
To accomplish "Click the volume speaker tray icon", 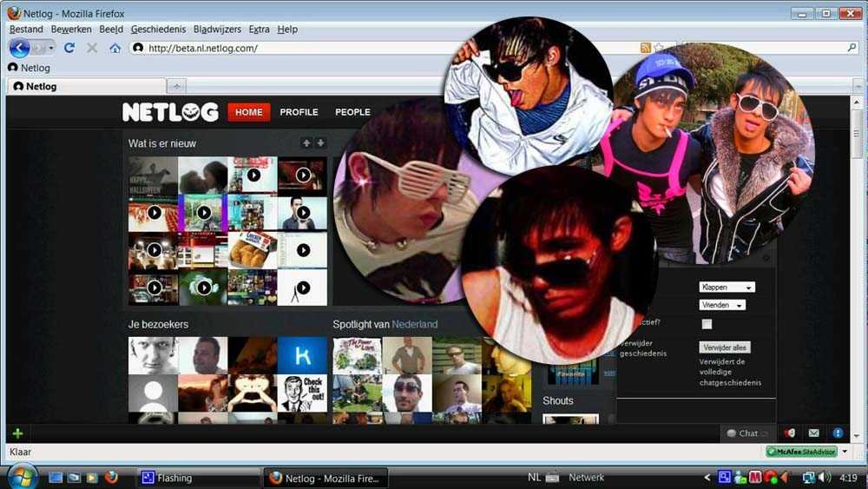I will click(x=825, y=478).
